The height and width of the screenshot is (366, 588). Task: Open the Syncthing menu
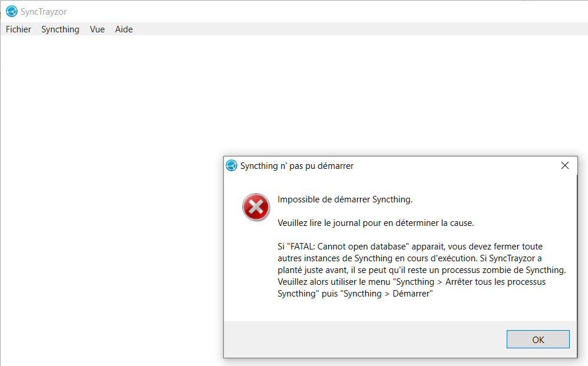[60, 29]
